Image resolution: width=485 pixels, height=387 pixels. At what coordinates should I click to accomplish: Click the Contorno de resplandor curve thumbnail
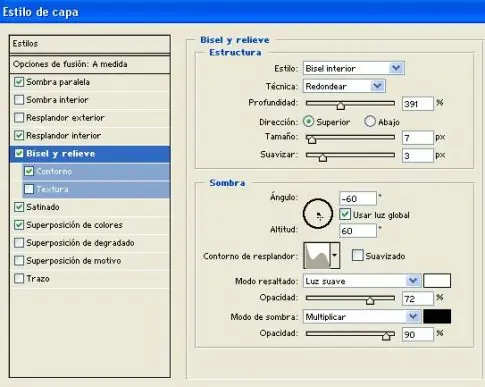pyautogui.click(x=317, y=256)
